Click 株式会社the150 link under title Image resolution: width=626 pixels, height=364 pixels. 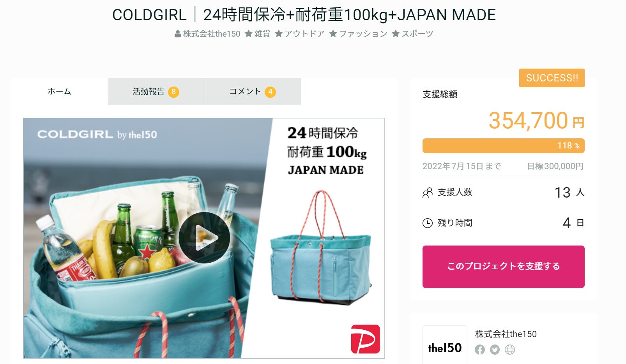tap(212, 34)
